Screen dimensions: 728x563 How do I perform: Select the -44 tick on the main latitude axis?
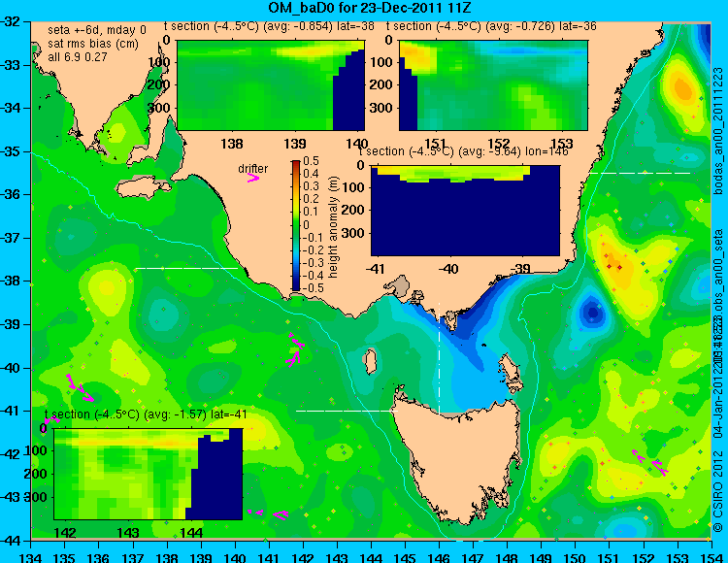coord(11,541)
